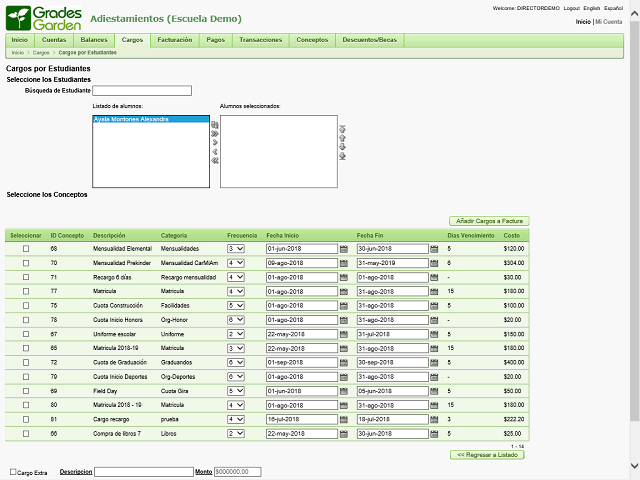Open Fecha Fin calendar for Cargo recargo

[434, 419]
